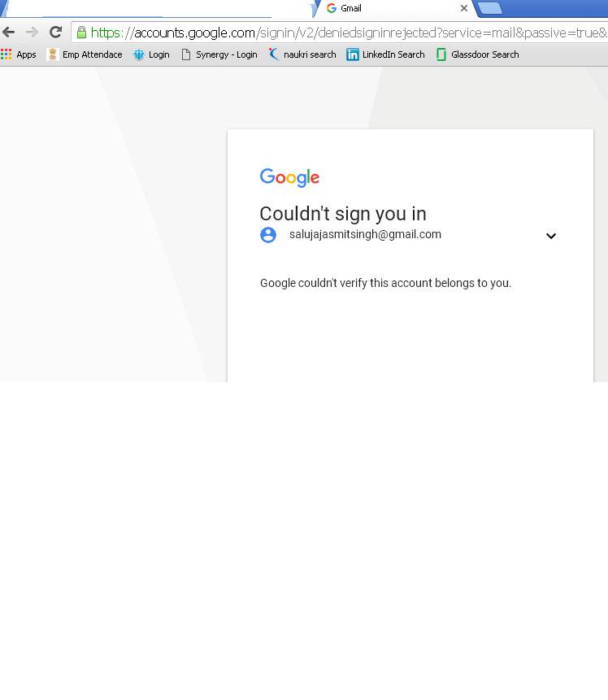Click 'Google couldn't verify this account' message
The width and height of the screenshot is (608, 700).
(x=386, y=283)
